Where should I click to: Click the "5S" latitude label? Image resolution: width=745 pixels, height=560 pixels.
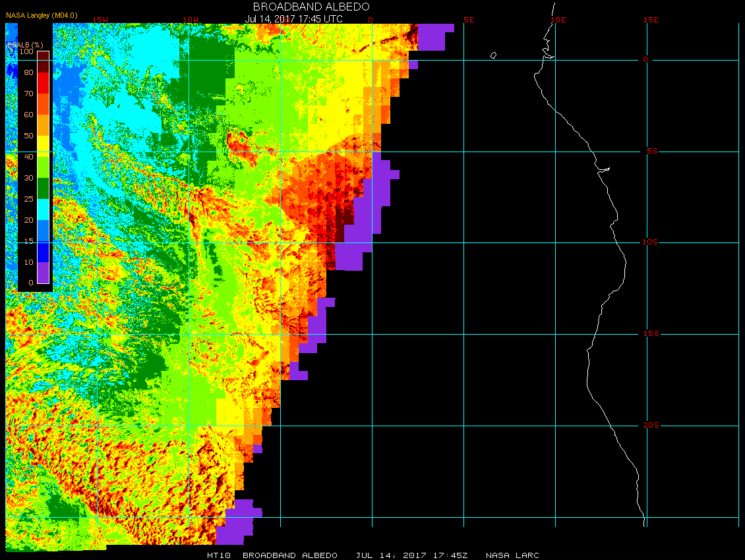click(652, 151)
